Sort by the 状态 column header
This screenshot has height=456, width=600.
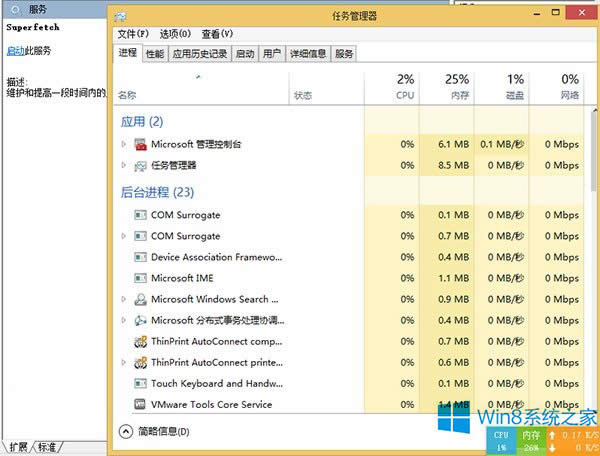click(x=327, y=88)
